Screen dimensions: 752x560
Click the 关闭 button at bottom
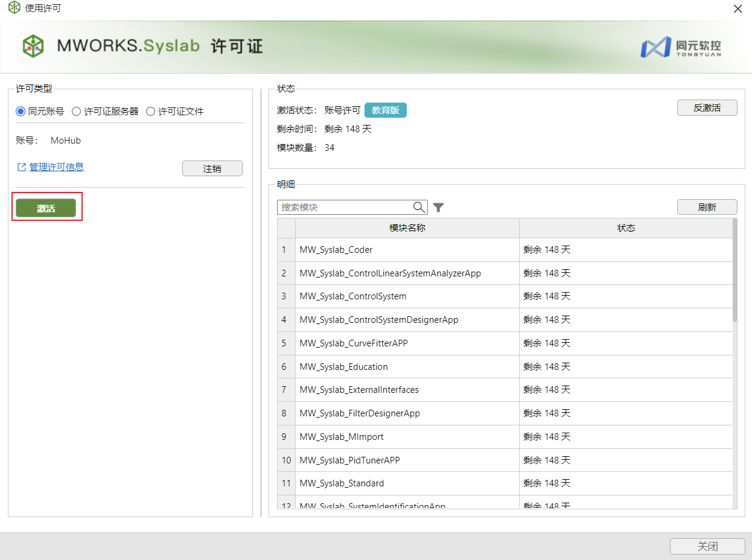click(x=708, y=546)
